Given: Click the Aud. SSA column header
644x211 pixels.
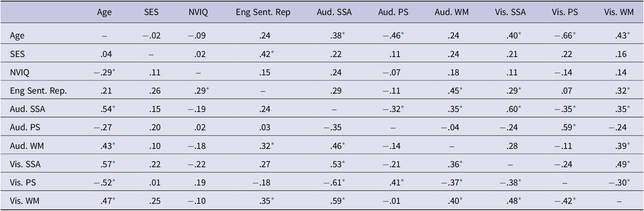Looking at the screenshot, I should [334, 12].
